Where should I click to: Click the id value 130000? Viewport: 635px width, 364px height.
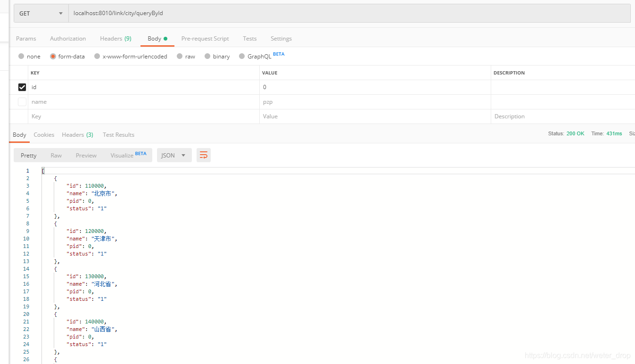(94, 276)
